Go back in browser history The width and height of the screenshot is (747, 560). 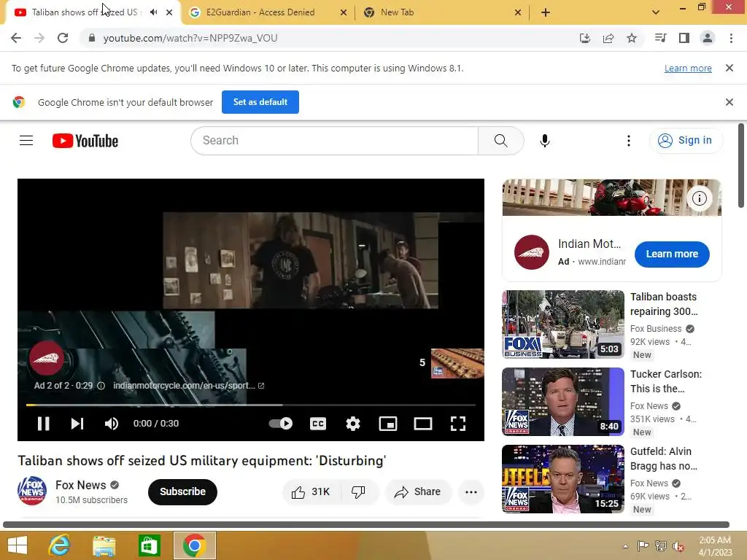(16, 38)
